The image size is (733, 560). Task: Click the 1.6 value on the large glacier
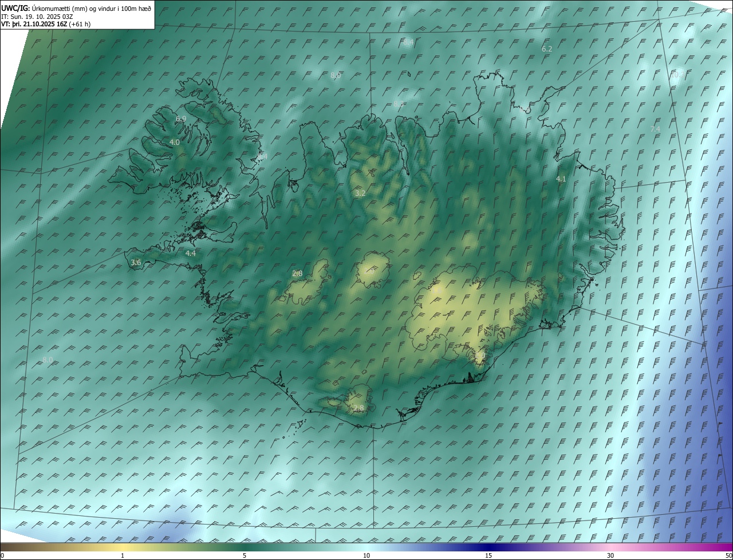click(436, 291)
